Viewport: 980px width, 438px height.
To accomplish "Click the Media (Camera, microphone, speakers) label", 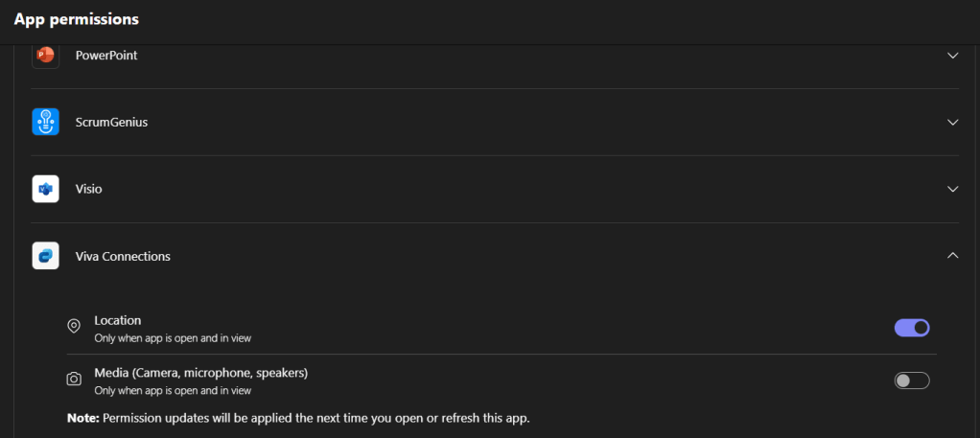I will (200, 373).
